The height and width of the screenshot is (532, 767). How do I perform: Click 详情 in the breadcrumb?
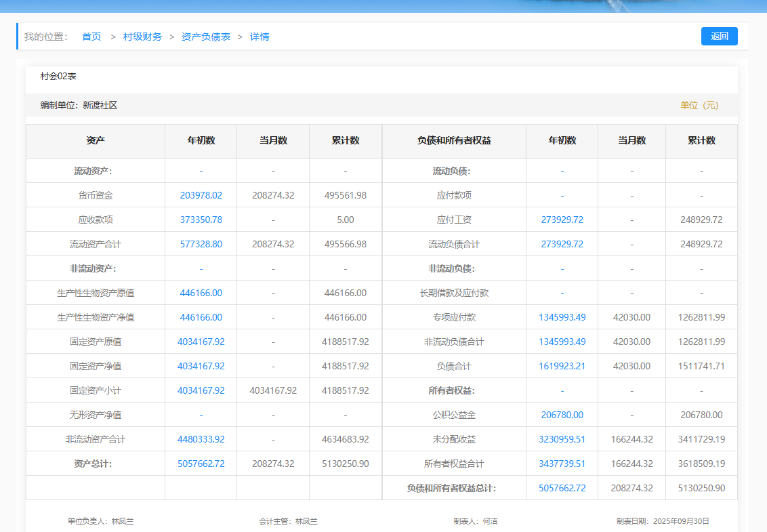[260, 37]
